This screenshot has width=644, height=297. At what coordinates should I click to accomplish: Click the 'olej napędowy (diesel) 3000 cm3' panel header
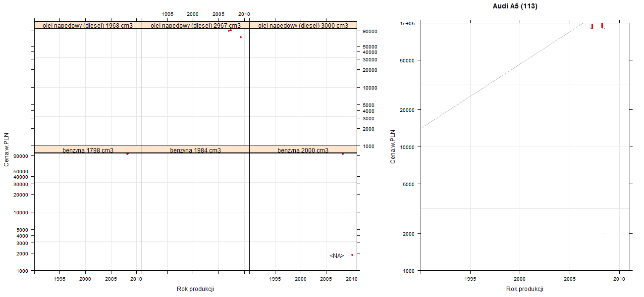[303, 25]
